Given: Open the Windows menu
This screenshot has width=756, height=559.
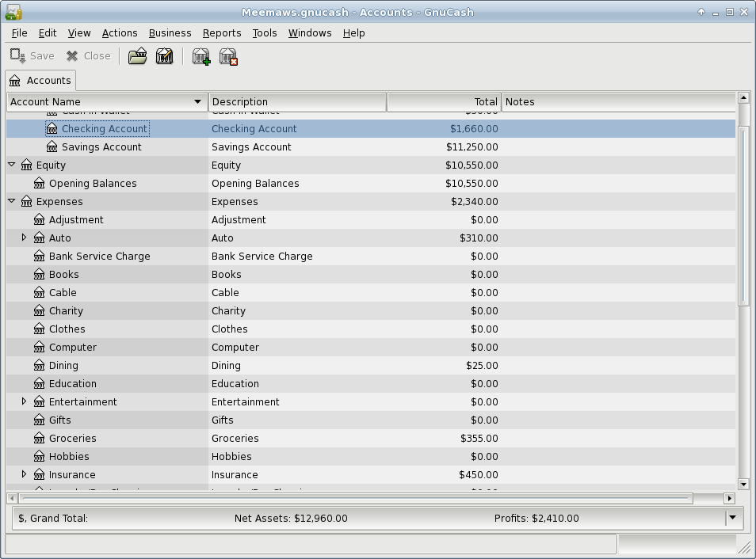Looking at the screenshot, I should tap(310, 32).
